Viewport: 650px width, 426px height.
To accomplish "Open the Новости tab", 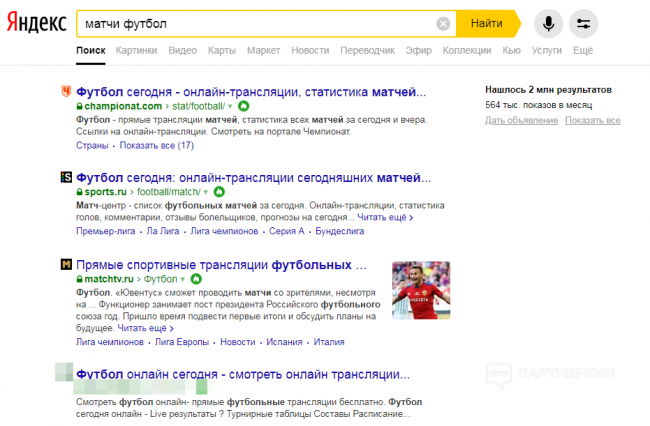I will [310, 50].
